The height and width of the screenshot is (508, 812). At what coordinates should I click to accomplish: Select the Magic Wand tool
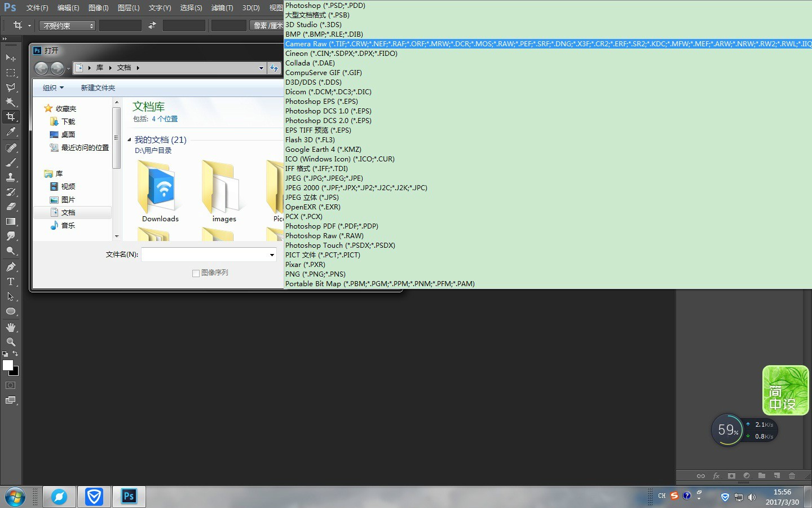pyautogui.click(x=11, y=102)
